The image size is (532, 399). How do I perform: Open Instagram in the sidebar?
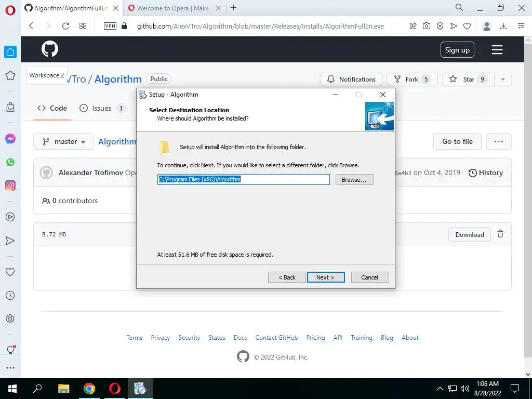click(10, 185)
